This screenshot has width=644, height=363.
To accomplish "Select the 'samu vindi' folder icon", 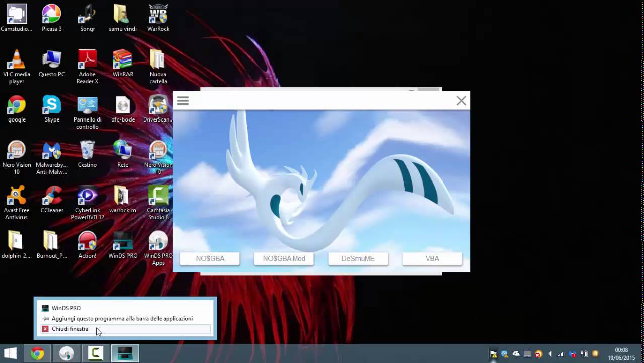I will pyautogui.click(x=122, y=18).
